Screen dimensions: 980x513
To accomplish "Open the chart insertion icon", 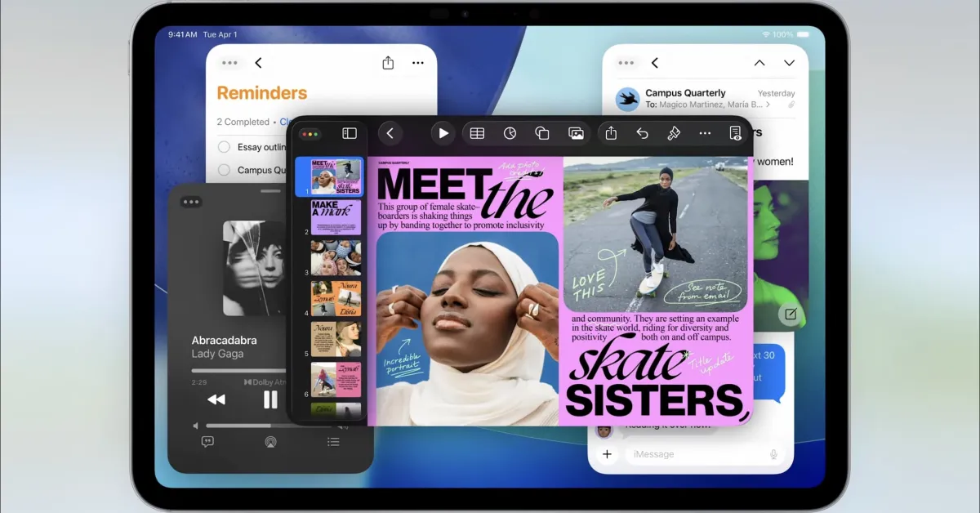I will (x=510, y=133).
